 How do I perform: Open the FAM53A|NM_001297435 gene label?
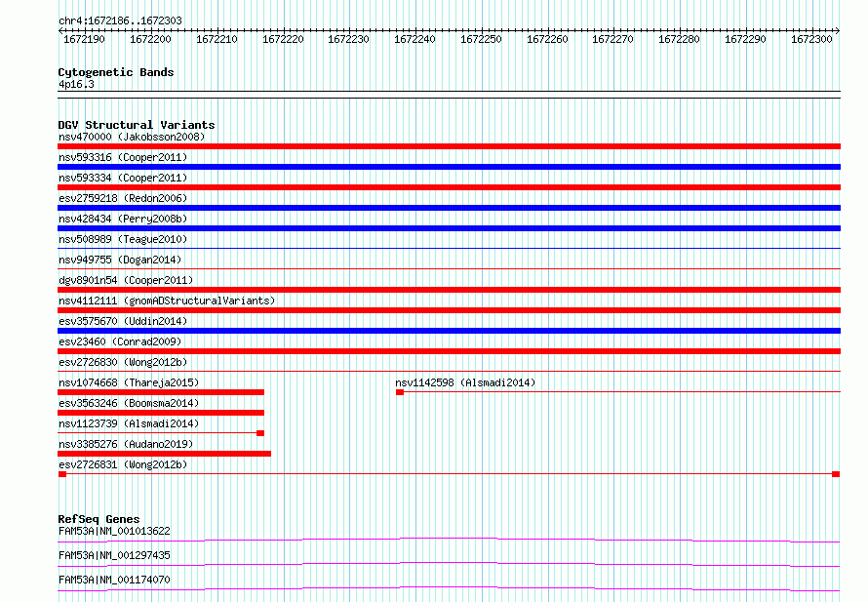(x=114, y=555)
